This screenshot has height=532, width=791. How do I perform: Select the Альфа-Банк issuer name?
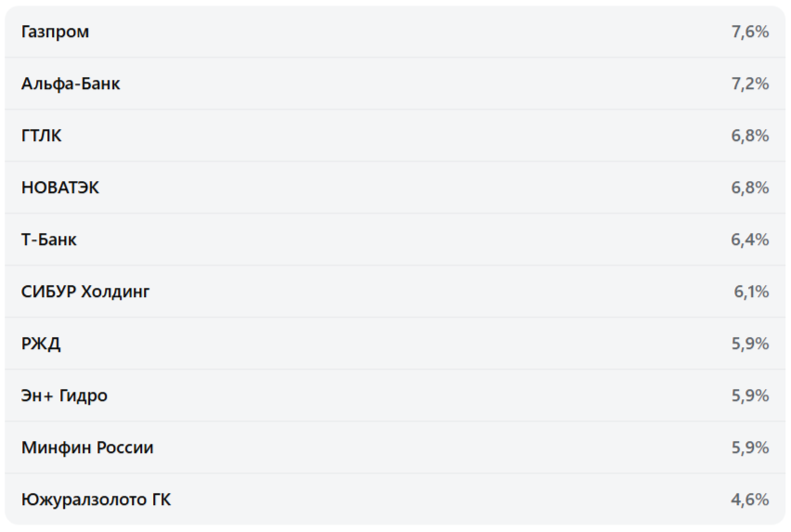click(x=71, y=84)
